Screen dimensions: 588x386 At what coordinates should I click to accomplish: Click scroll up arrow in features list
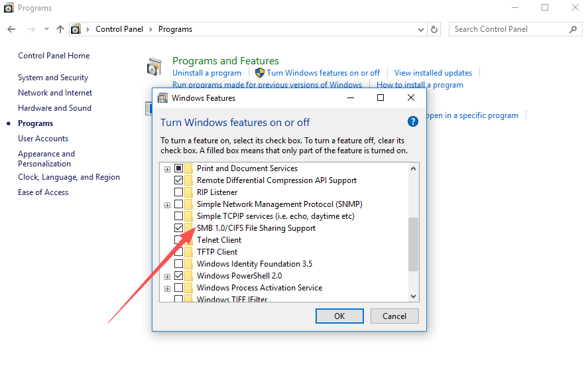click(x=413, y=169)
